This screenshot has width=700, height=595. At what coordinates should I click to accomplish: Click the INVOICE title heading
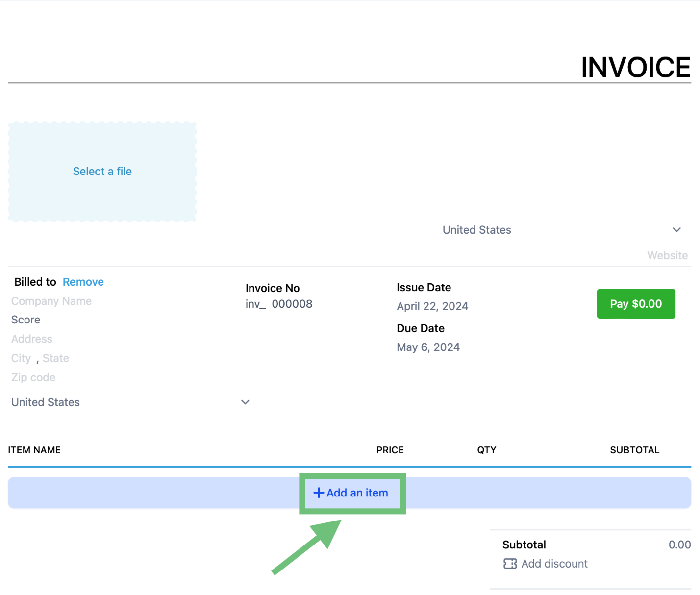636,67
